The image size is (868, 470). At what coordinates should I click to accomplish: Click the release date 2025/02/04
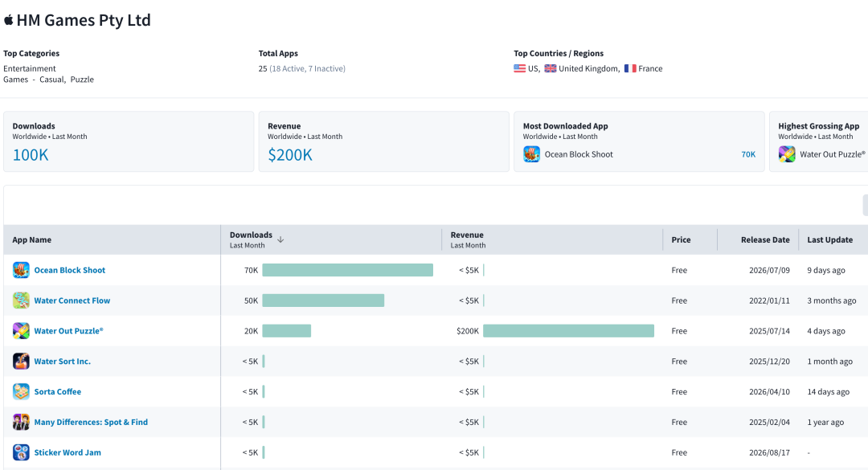tap(769, 423)
